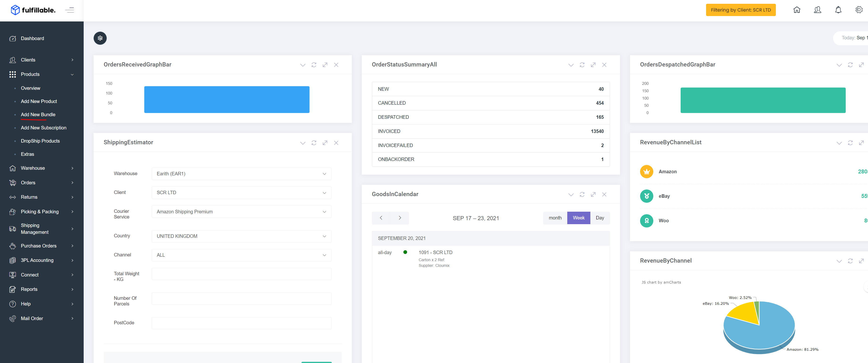The height and width of the screenshot is (363, 868).
Task: Open the Country dropdown showing UNITED KINGDOM
Action: 241,236
